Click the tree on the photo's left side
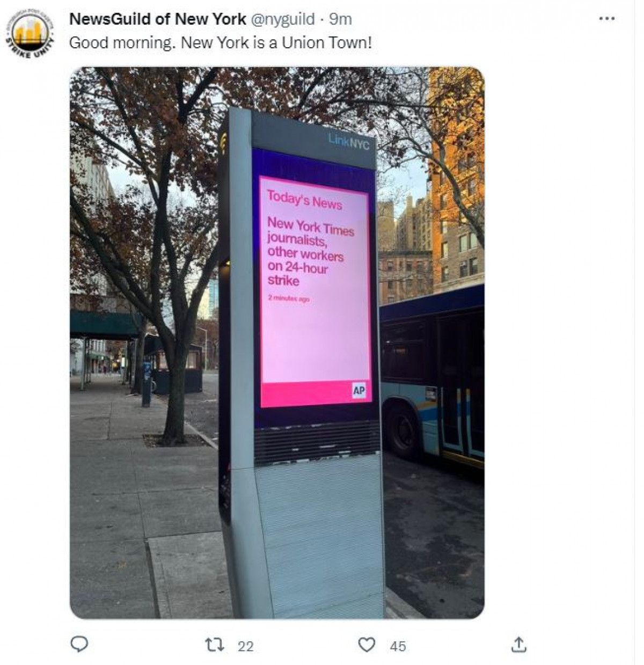Screen dimensions: 644x665 (x=145, y=242)
